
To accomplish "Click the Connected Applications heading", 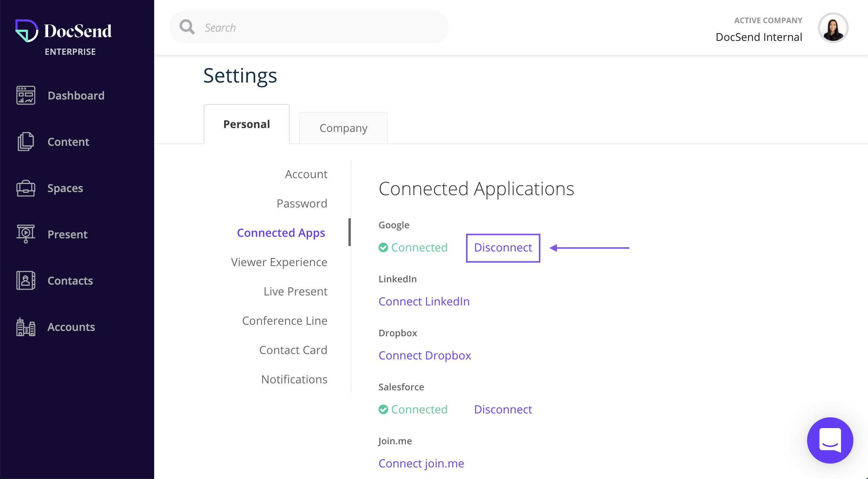I will pos(476,189).
